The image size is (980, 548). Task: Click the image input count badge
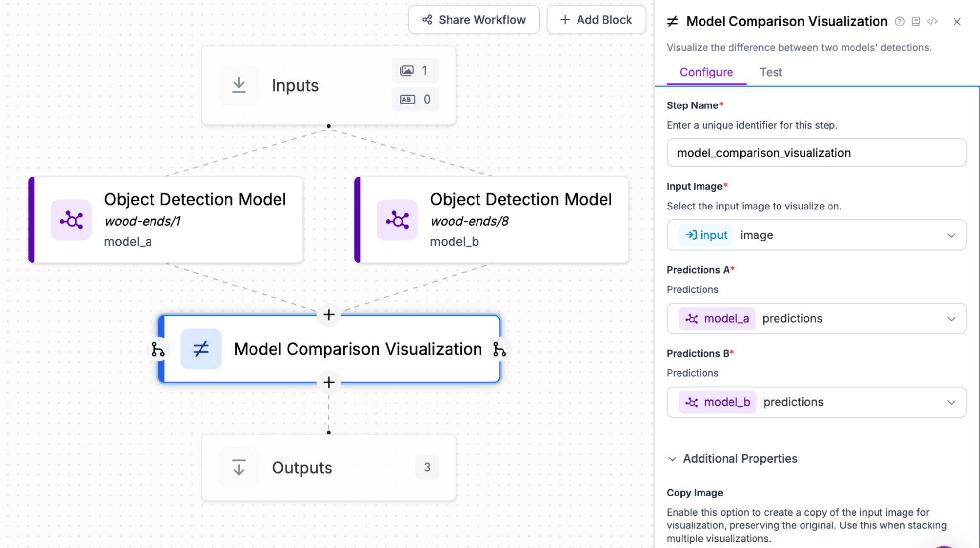[415, 71]
